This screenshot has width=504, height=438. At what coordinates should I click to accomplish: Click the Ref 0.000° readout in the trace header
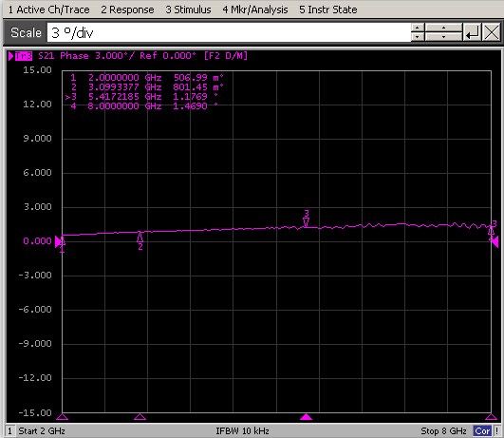pyautogui.click(x=168, y=56)
